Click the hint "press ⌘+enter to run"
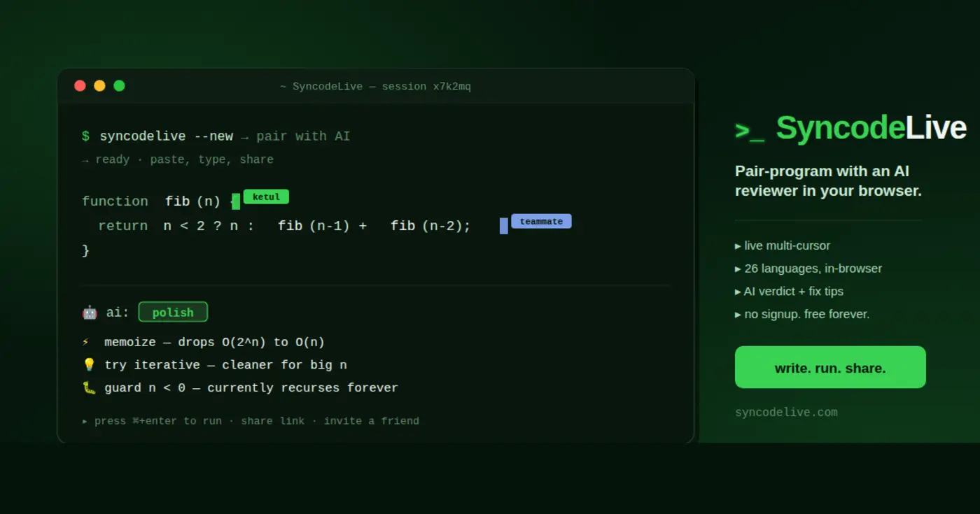This screenshot has width=980, height=514. (x=158, y=421)
